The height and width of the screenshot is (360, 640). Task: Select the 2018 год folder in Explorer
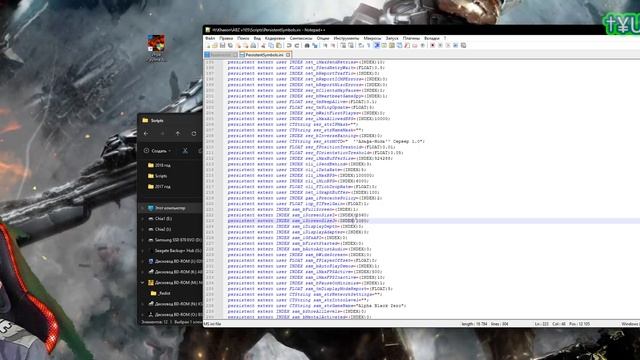click(159, 165)
